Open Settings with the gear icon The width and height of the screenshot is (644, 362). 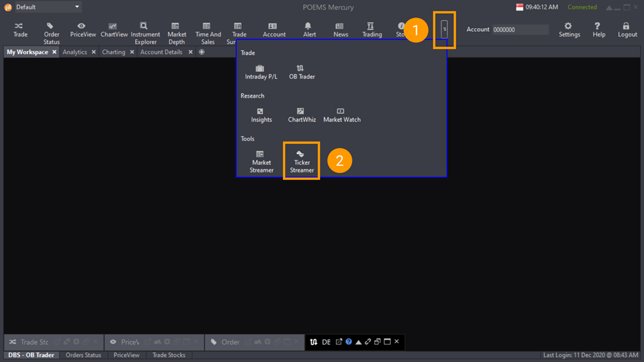tap(569, 29)
